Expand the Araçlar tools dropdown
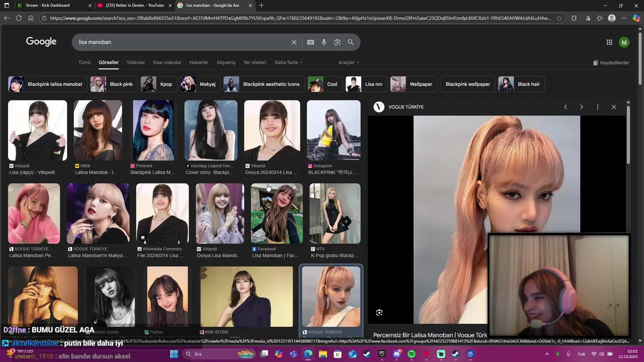This screenshot has width=644, height=362. click(x=349, y=62)
